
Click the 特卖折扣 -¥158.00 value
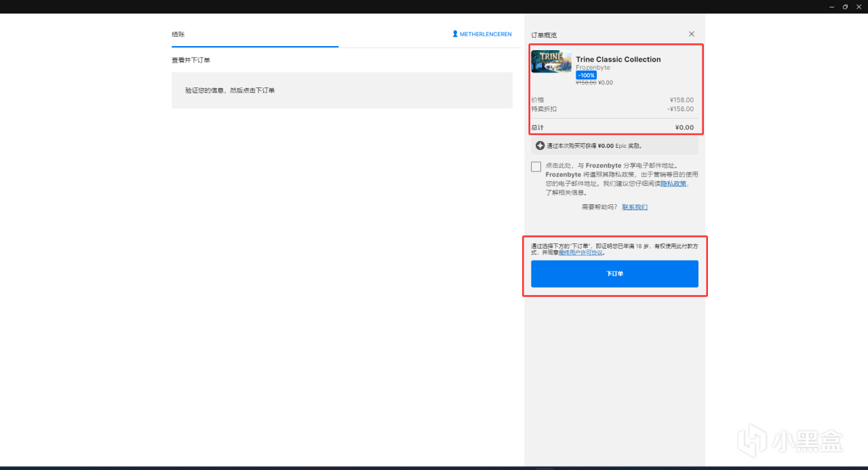[681, 109]
